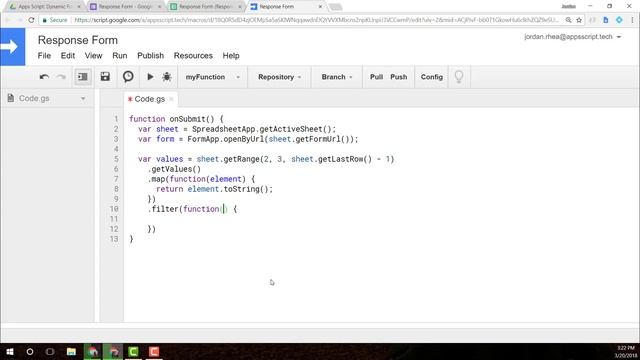The image size is (640, 360).
Task: Click the Pull button
Action: 376,77
